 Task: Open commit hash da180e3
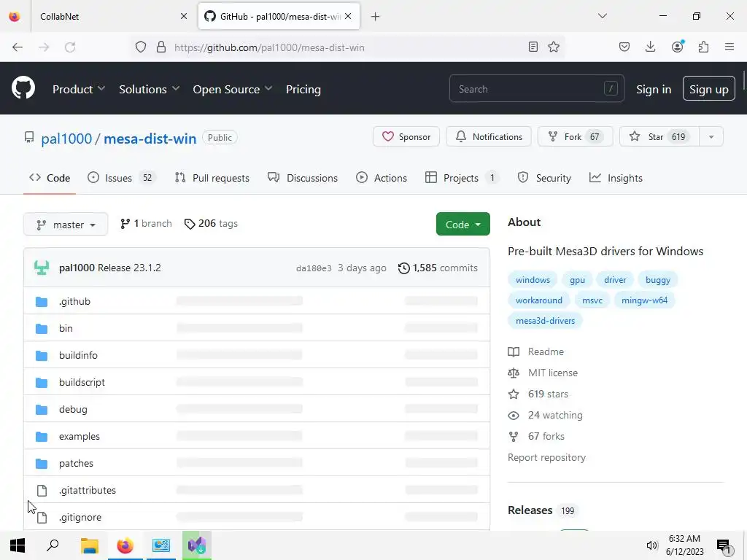314,268
